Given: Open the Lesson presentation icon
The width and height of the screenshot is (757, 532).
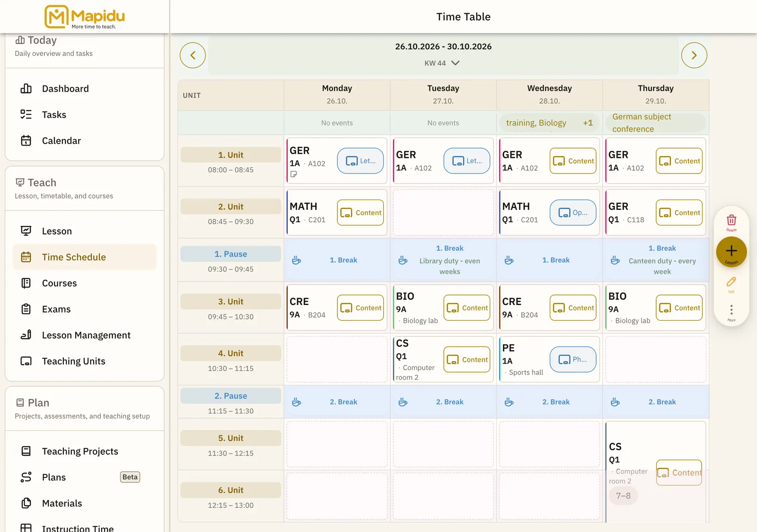Looking at the screenshot, I should pyautogui.click(x=26, y=231).
